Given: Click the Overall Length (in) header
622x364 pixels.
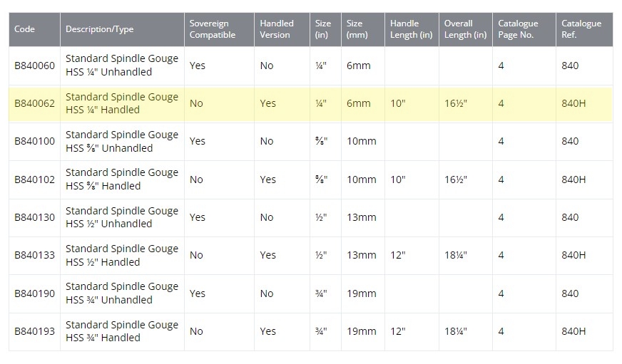Looking at the screenshot, I should [x=464, y=29].
